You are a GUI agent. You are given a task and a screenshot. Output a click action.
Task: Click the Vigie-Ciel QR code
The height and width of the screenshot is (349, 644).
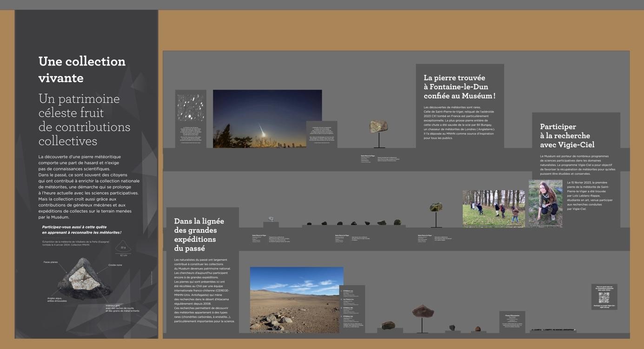point(604,297)
